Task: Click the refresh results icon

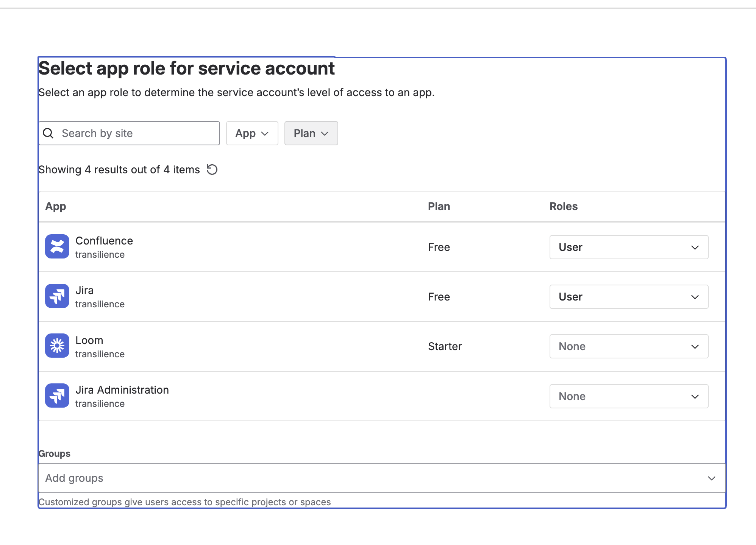Action: click(x=212, y=170)
